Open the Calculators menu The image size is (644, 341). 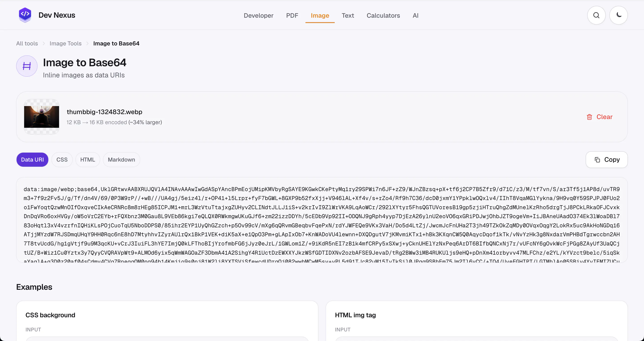[x=383, y=15]
